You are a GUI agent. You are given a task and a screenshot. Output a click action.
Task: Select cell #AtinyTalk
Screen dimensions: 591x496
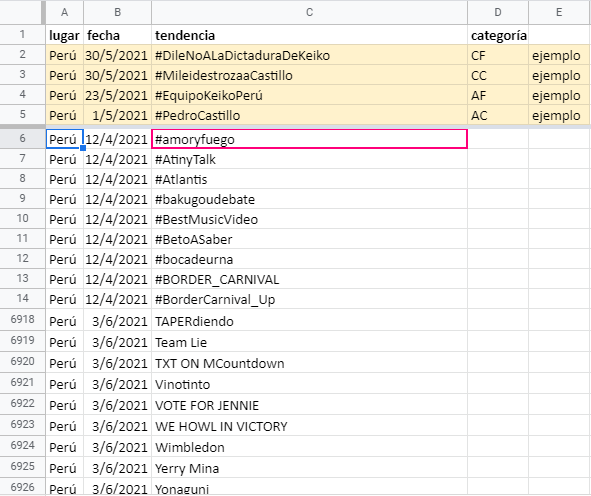pyautogui.click(x=309, y=159)
